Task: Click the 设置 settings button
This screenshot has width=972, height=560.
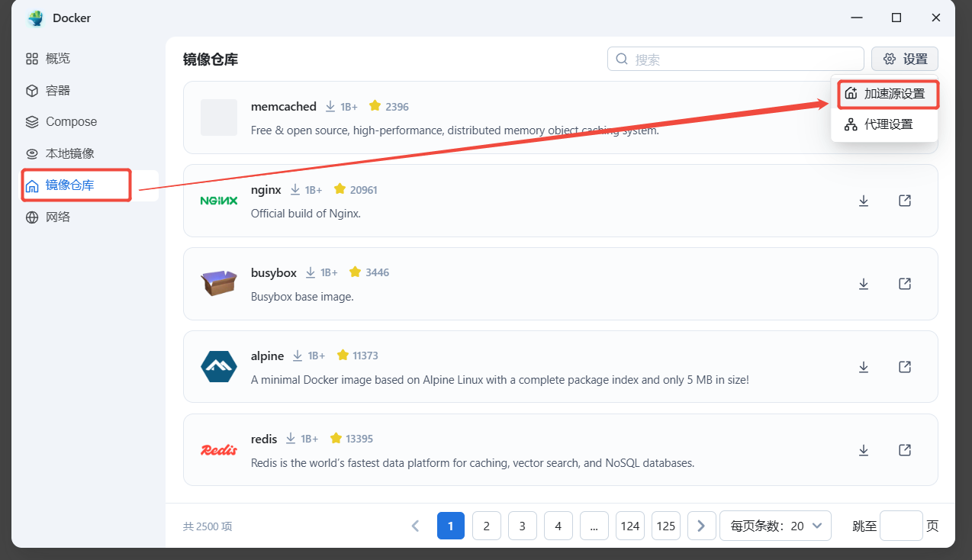Action: pos(905,59)
